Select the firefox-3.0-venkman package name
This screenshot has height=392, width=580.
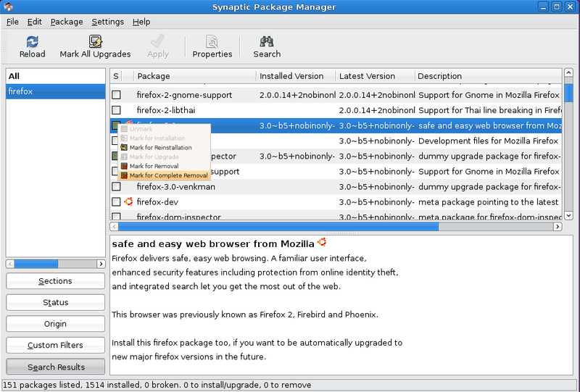(x=175, y=187)
